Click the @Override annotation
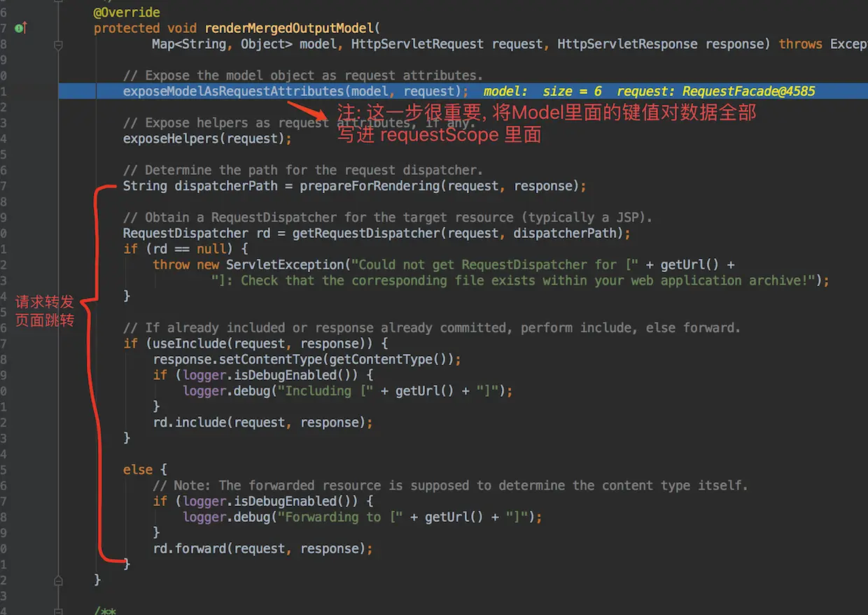The width and height of the screenshot is (868, 615). [x=127, y=13]
